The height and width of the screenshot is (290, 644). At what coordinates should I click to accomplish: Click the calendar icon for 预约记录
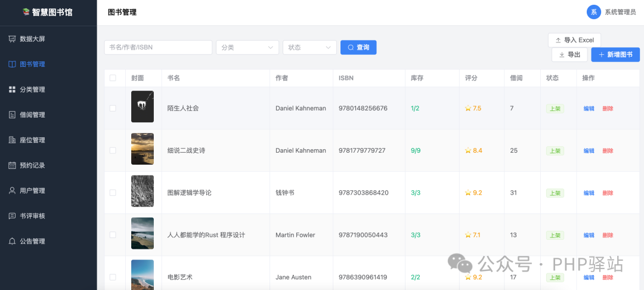click(13, 165)
